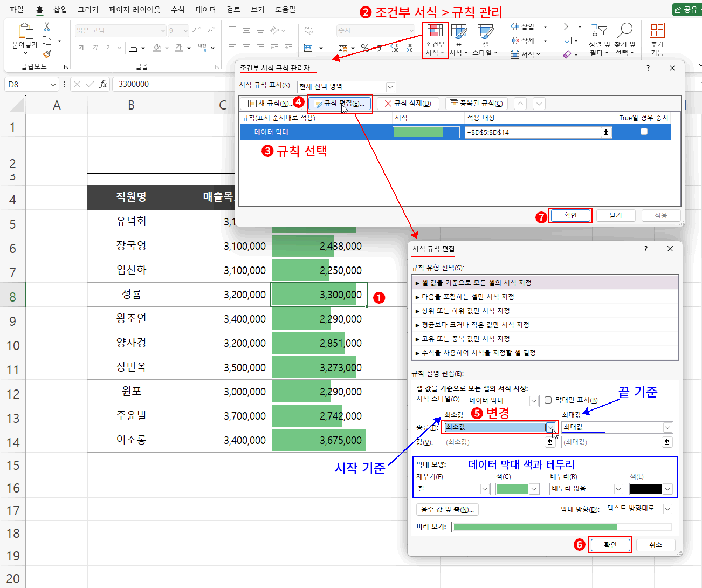Click the Paste (붙여넣기) clipboard icon
Viewport: 702px width, 588px height.
coord(25,32)
